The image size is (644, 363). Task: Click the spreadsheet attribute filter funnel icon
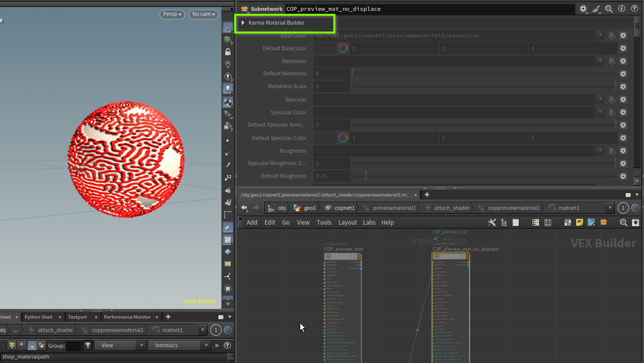click(x=88, y=345)
